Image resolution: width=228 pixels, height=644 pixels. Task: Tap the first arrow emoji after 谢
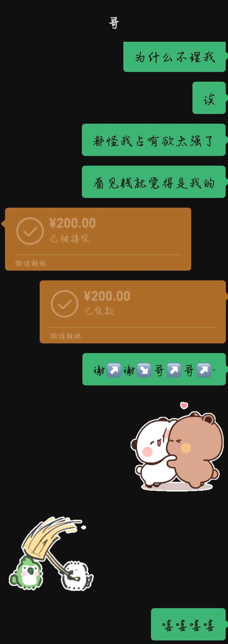[x=114, y=370]
